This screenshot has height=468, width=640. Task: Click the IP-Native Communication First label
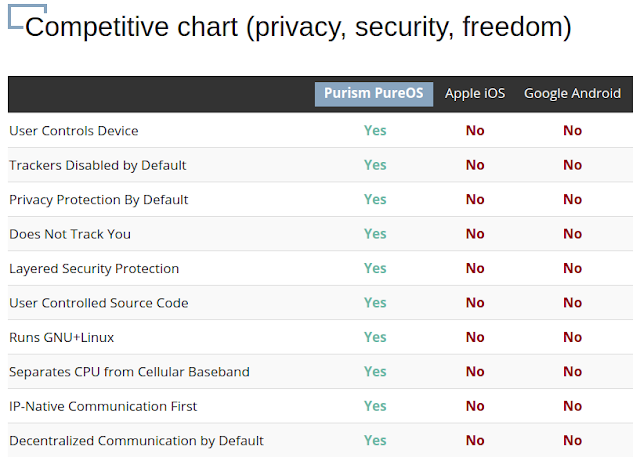[x=103, y=407]
